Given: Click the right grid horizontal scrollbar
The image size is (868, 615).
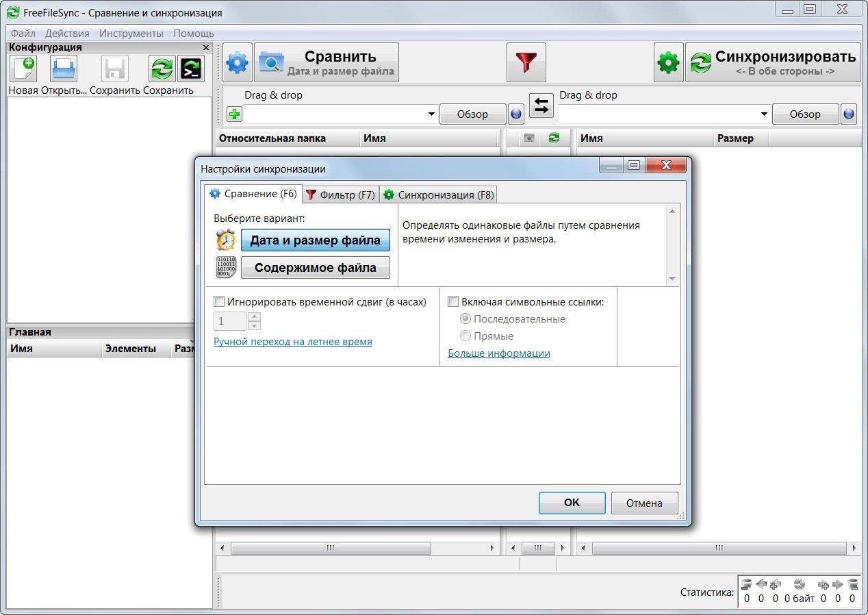Looking at the screenshot, I should point(719,548).
